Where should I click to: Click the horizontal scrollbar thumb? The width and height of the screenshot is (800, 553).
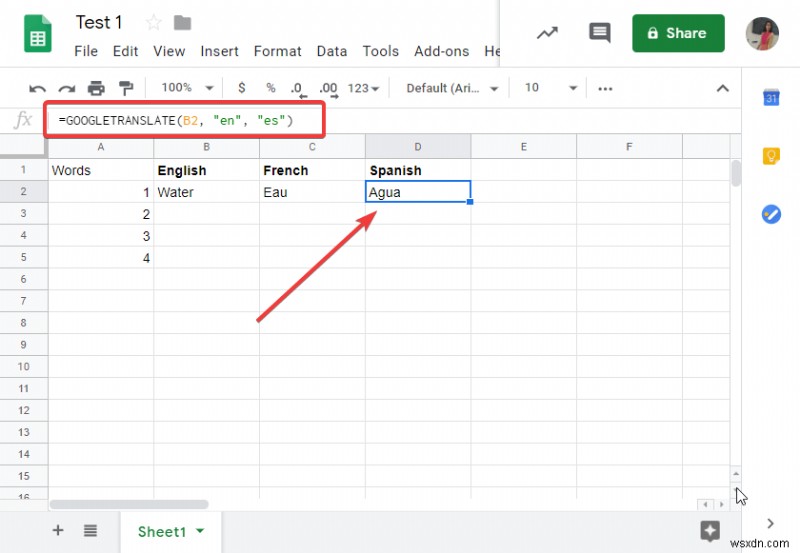click(129, 504)
